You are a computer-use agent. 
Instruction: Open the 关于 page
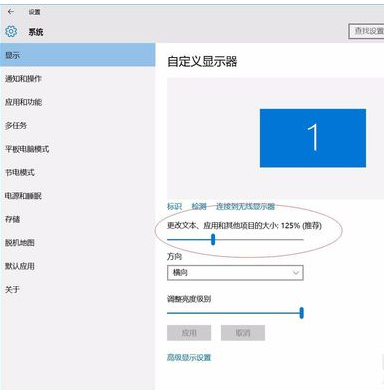coord(78,289)
